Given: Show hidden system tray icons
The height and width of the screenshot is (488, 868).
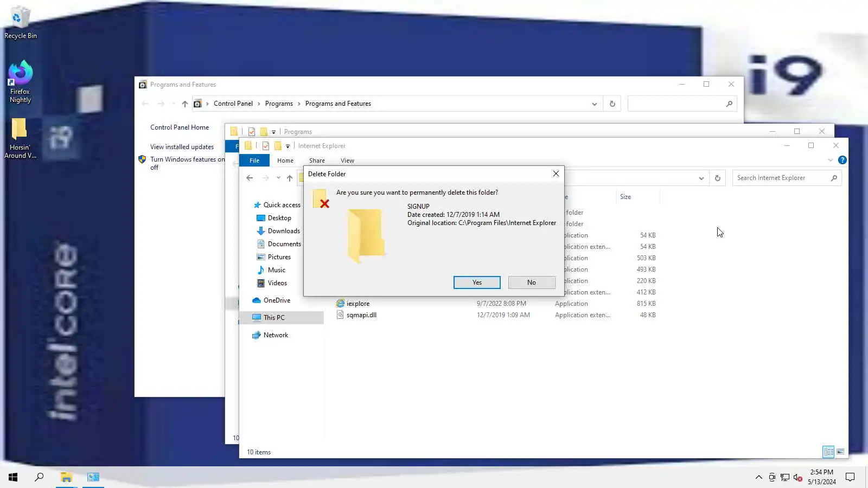Looking at the screenshot, I should click(x=758, y=477).
